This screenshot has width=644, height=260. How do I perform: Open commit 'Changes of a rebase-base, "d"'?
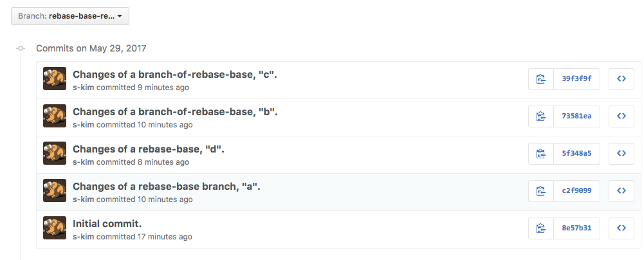(148, 149)
